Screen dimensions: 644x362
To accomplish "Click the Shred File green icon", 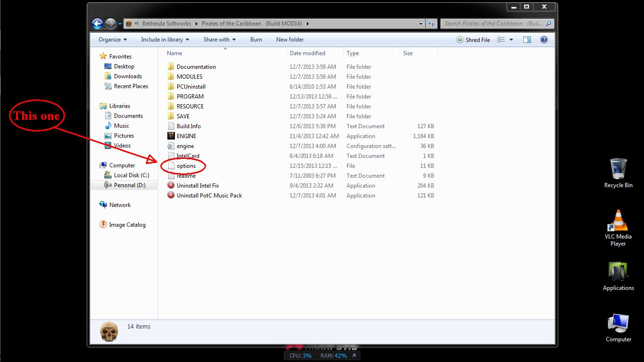I will point(460,40).
